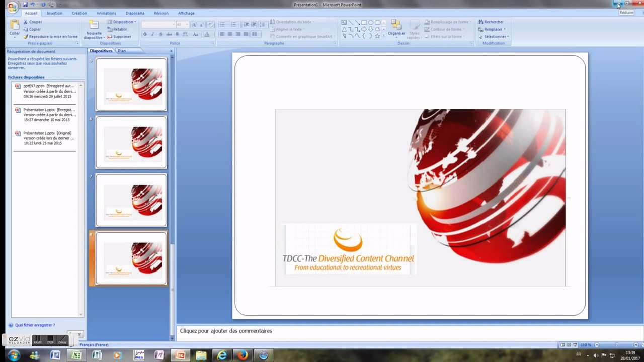The width and height of the screenshot is (644, 362).
Task: Click Remplacer replace button
Action: tap(491, 29)
